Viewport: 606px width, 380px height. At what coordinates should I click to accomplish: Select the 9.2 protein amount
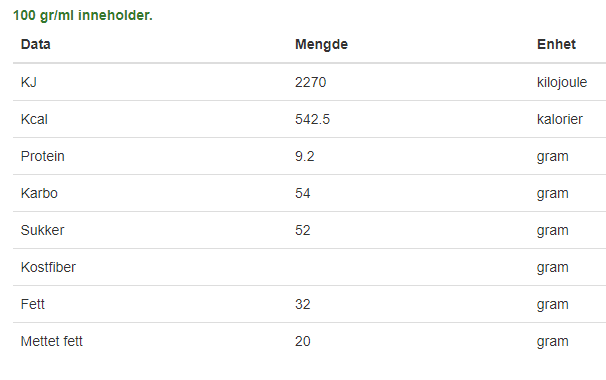click(305, 156)
